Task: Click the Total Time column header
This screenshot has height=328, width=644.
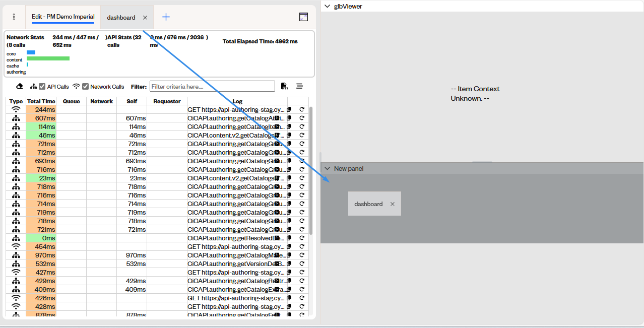Action: click(x=41, y=101)
